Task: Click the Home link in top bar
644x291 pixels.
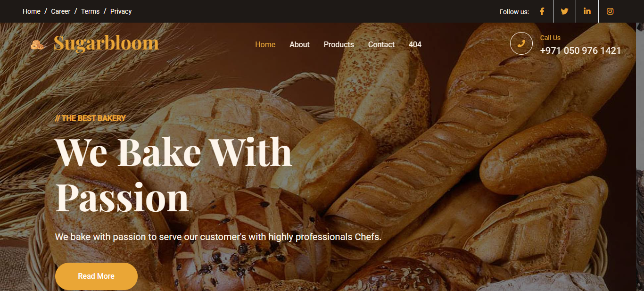Action: click(32, 11)
